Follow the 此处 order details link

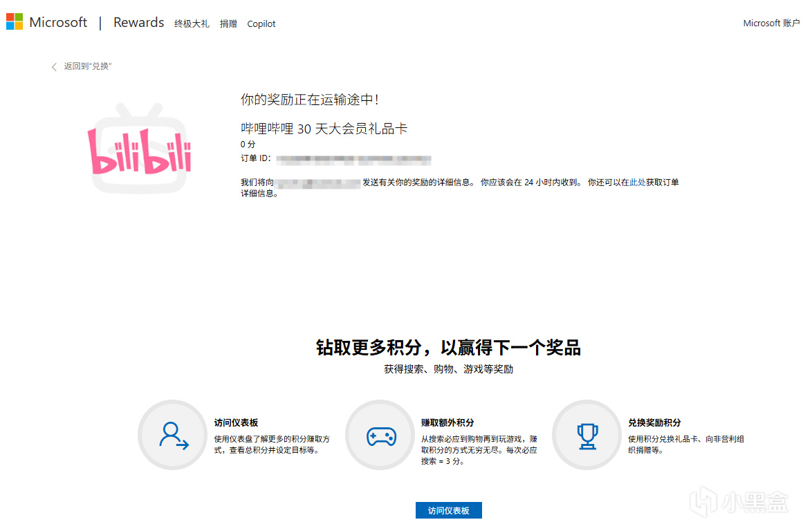pyautogui.click(x=638, y=182)
